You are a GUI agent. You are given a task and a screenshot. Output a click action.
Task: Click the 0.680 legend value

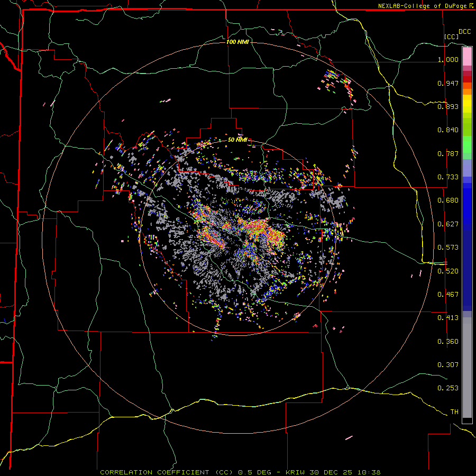(448, 200)
